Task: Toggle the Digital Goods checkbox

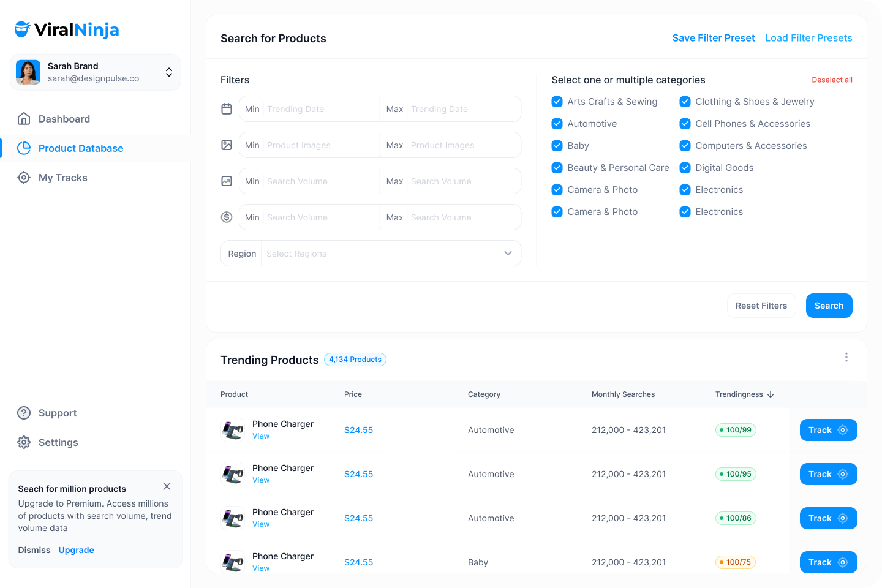Action: (x=685, y=168)
